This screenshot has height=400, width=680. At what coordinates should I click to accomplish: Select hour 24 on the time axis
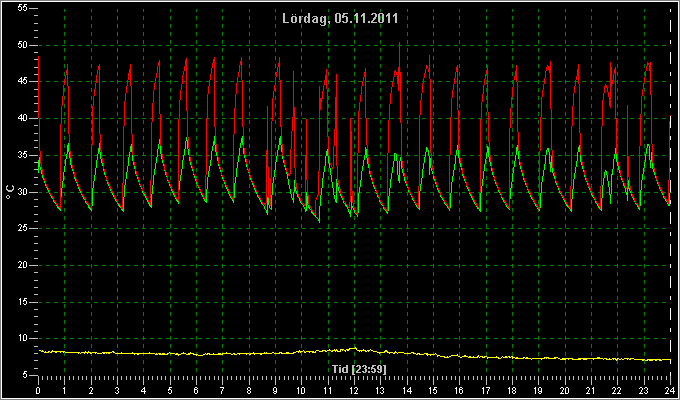[670, 390]
